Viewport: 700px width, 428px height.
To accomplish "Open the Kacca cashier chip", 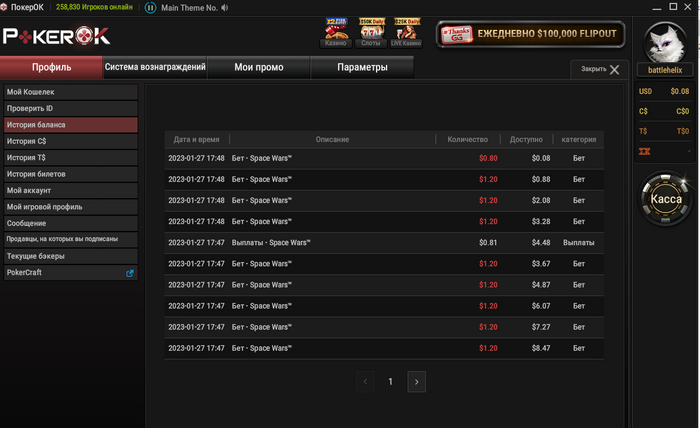I will click(665, 198).
